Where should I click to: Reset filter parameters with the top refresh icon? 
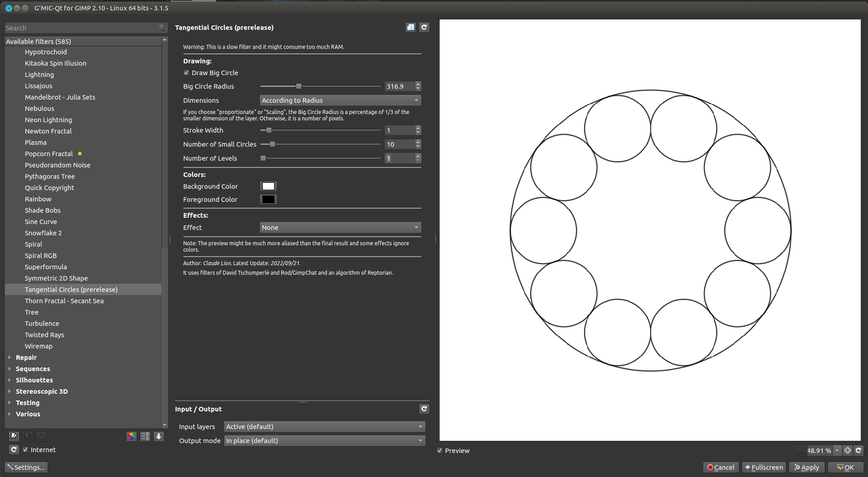(x=424, y=27)
